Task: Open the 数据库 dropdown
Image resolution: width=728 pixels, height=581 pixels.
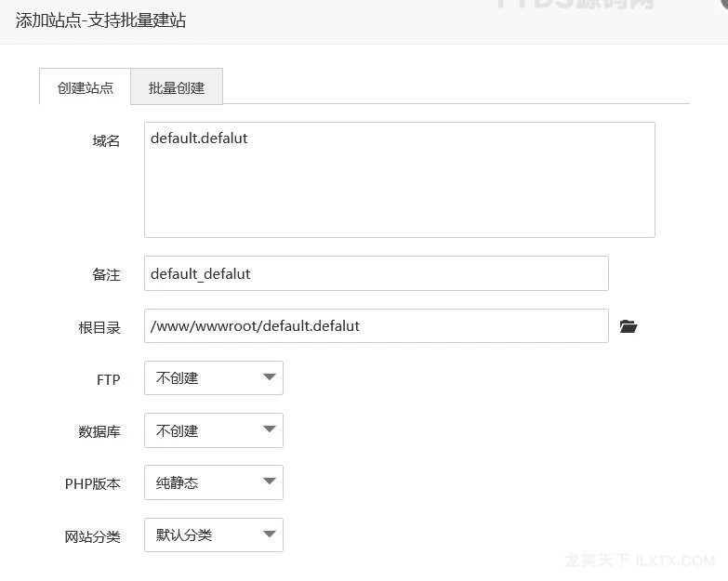Action: click(214, 431)
